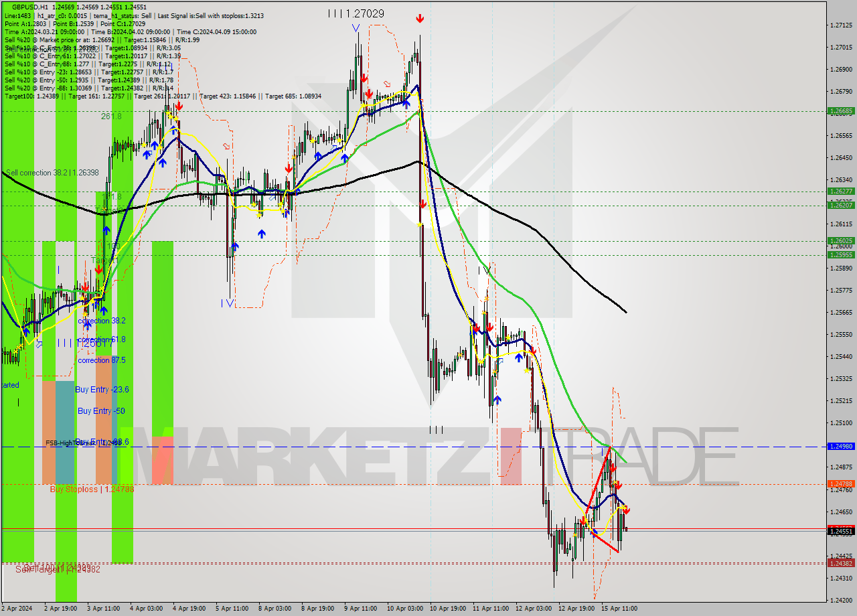Click the '4 Apr 19:00' time label
Viewport: 857px width, 616px height.
(189, 609)
